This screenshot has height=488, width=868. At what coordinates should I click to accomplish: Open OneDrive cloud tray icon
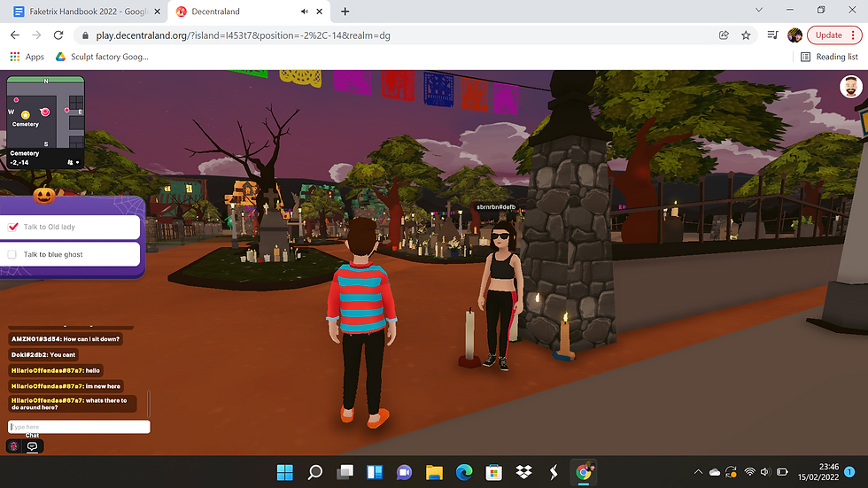pos(715,472)
